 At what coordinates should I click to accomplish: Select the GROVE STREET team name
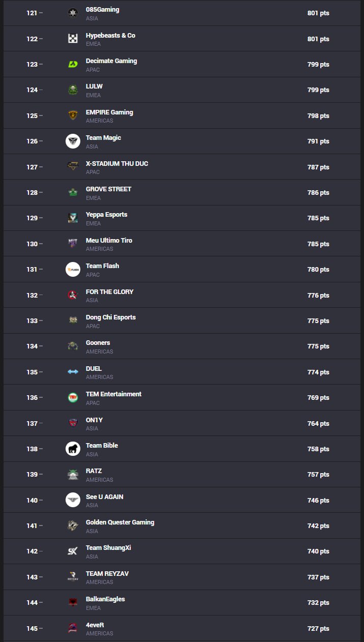pyautogui.click(x=108, y=189)
